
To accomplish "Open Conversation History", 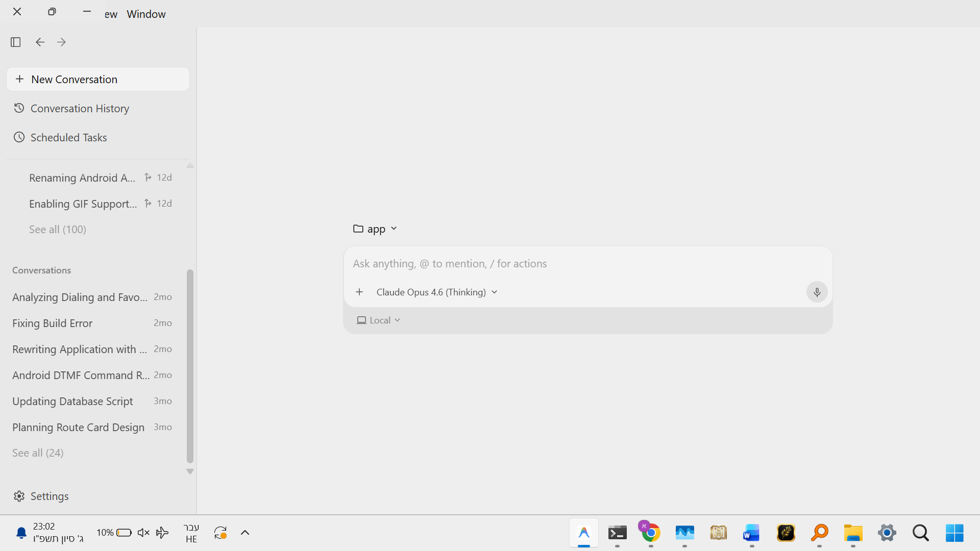I will coord(98,108).
